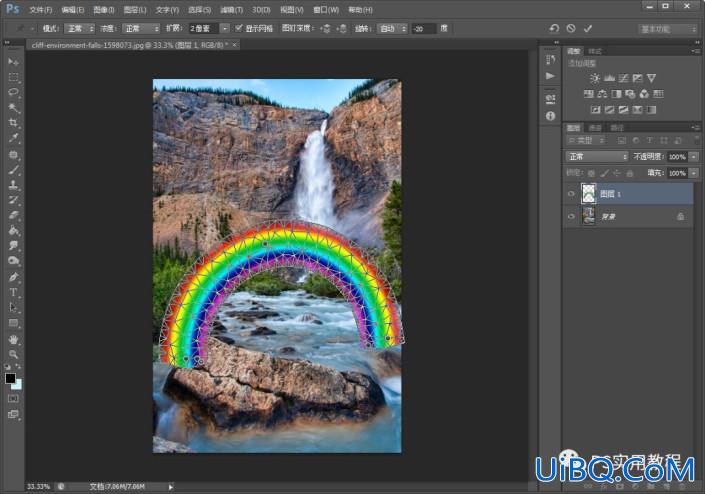Click the foreground black color swatch
The image size is (705, 494).
tap(10, 378)
